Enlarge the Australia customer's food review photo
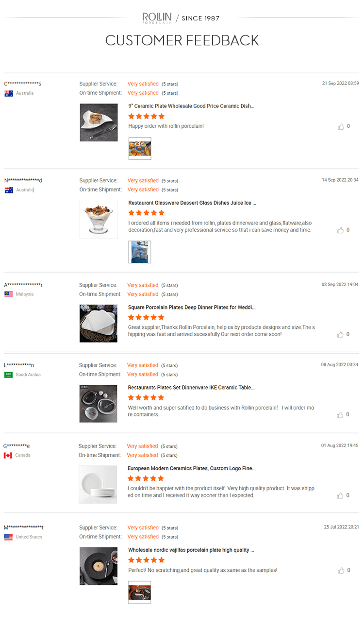Viewport: 364px width, 618px height. click(x=140, y=149)
